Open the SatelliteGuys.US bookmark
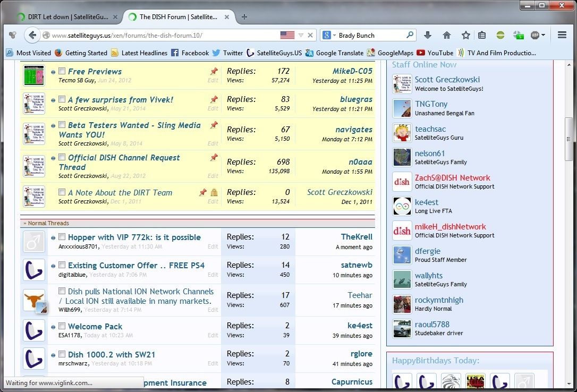Screen dimensions: 577x392 [274, 53]
